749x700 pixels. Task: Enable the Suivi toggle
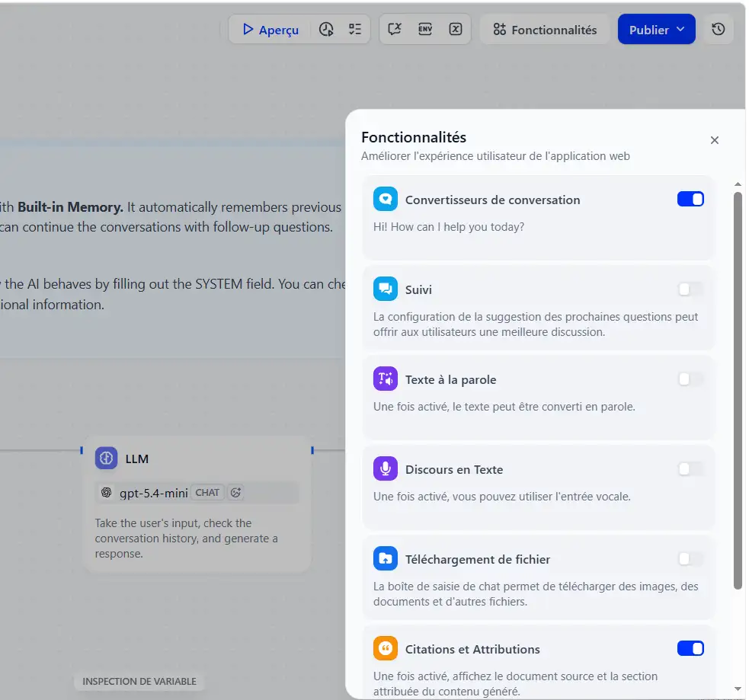coord(690,289)
